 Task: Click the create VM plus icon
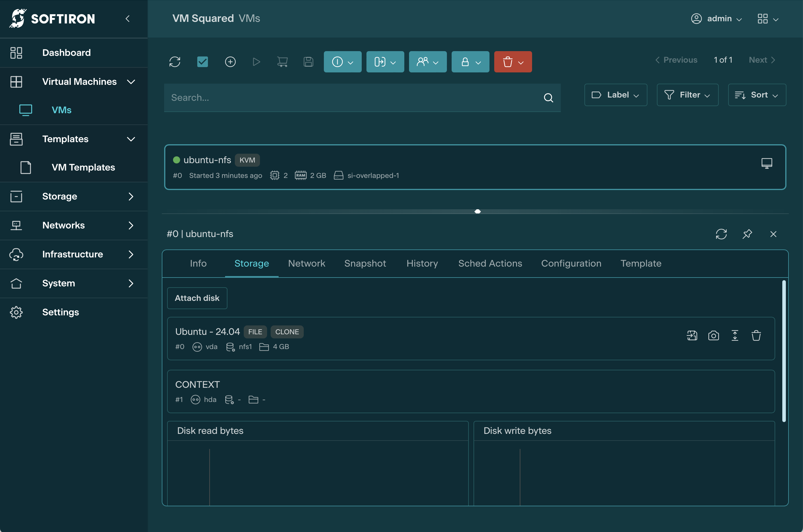click(x=230, y=62)
